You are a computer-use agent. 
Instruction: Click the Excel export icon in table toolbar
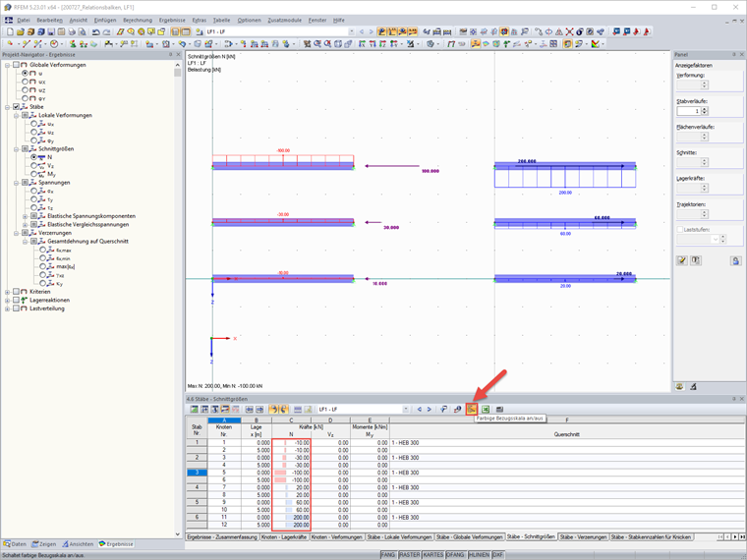[x=485, y=409]
